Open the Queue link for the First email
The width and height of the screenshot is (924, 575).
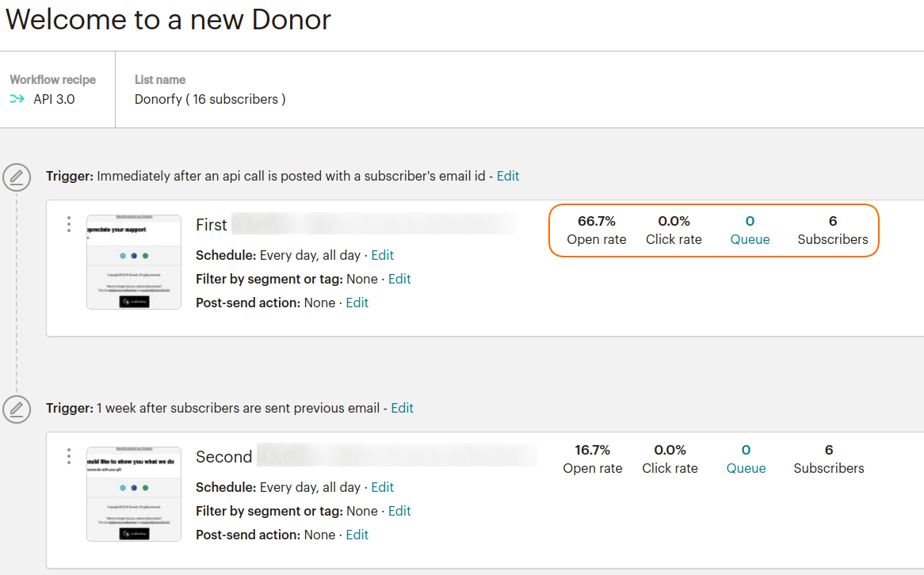(x=750, y=230)
